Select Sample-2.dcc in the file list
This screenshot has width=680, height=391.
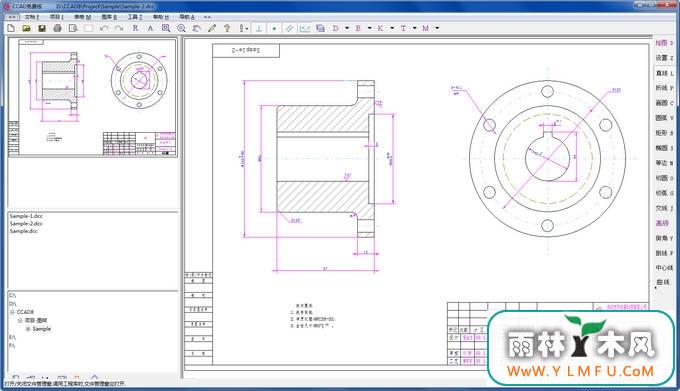tap(26, 224)
